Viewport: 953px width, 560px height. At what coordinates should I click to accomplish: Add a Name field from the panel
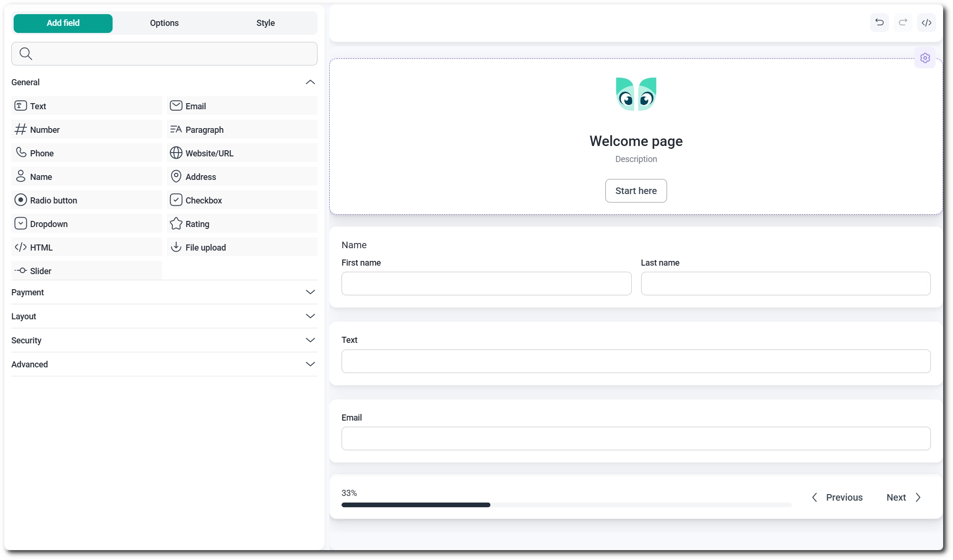[87, 177]
